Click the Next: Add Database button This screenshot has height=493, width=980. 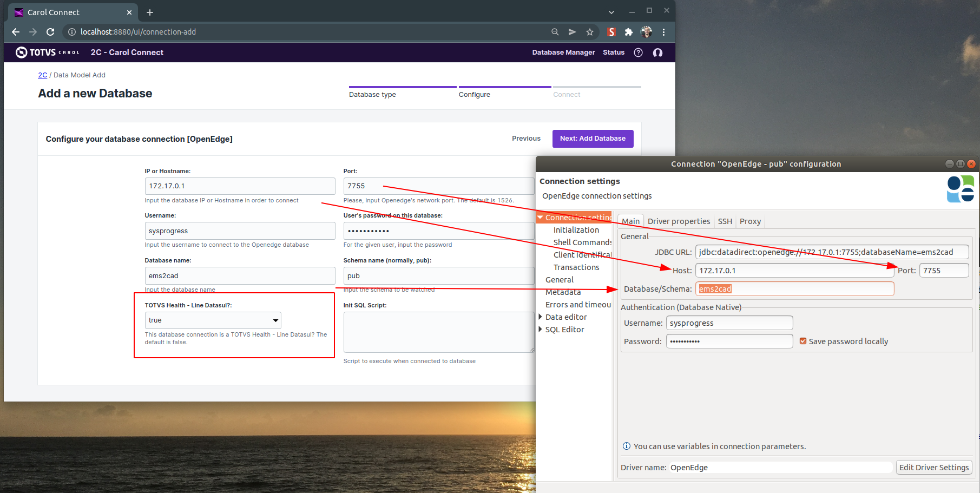click(593, 139)
